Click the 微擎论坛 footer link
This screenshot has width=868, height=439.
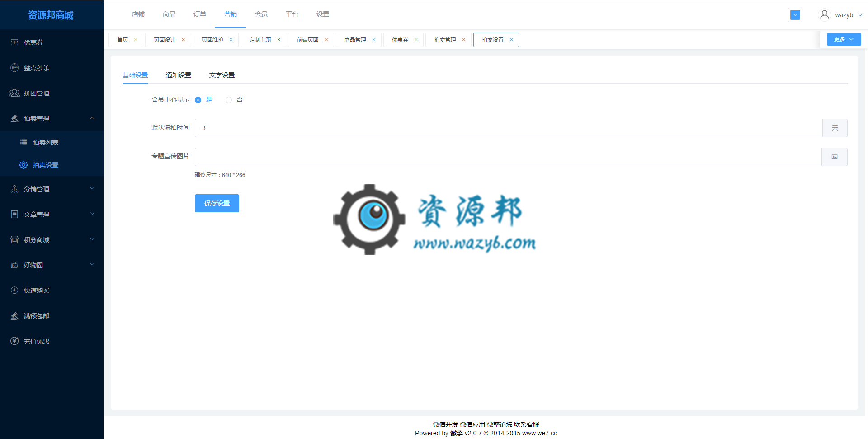pos(500,425)
